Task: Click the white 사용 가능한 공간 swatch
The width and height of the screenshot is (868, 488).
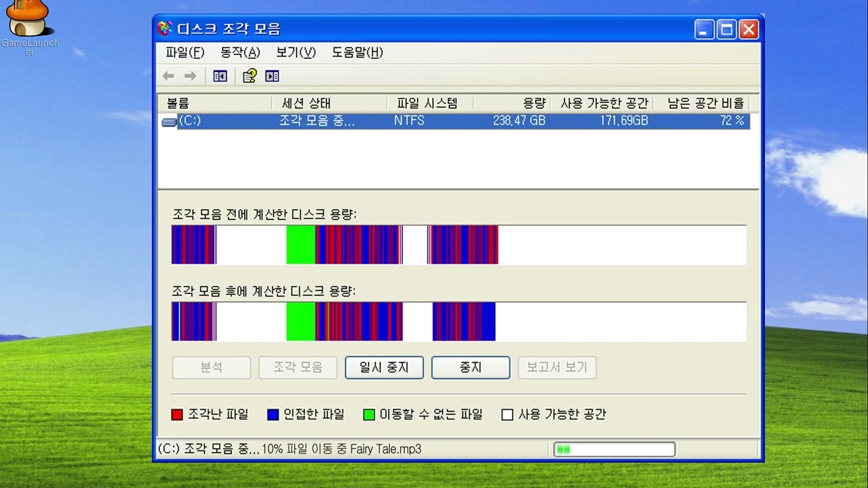Action: (507, 415)
